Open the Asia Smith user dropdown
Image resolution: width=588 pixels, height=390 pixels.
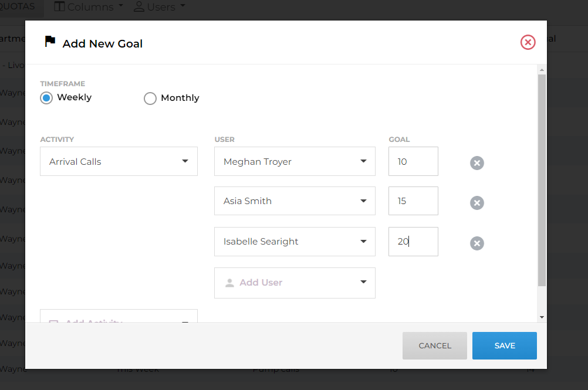point(295,201)
